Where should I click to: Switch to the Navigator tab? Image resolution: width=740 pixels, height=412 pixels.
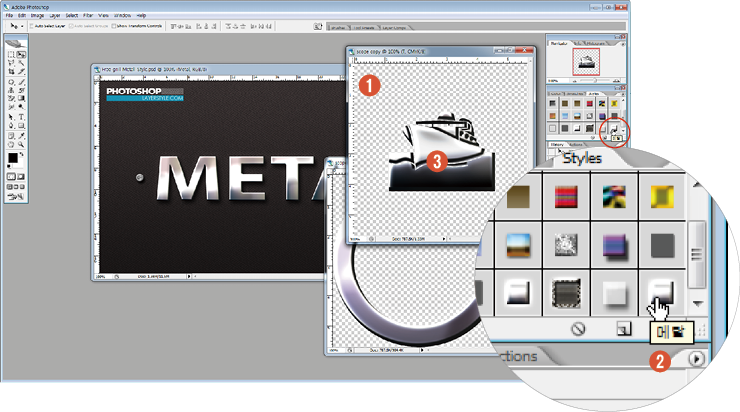point(559,43)
